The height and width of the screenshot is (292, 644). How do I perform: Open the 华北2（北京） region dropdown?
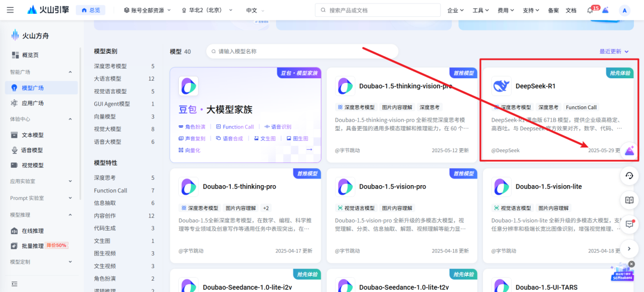(207, 10)
